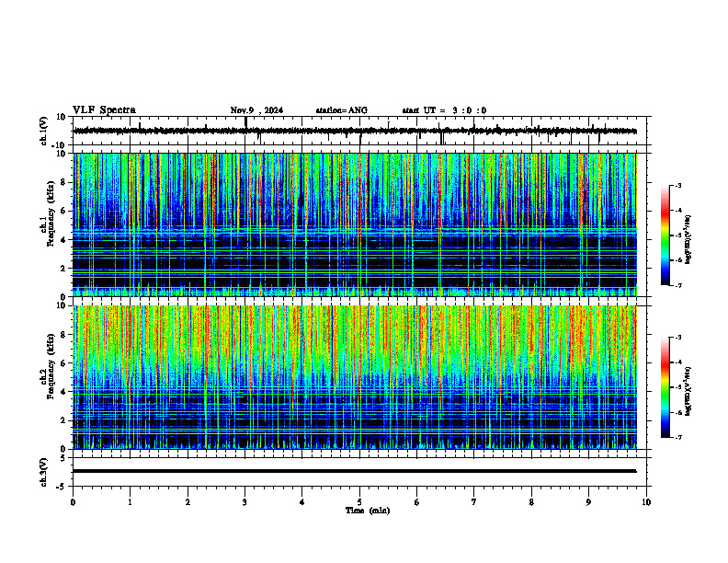Click time axis tick label '5'
This screenshot has height=563, width=728.
click(359, 502)
